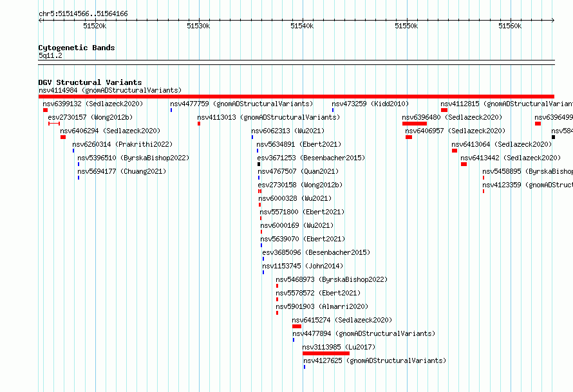Click the ruler's left arrow end
The height and width of the screenshot is (392, 573).
40,20
